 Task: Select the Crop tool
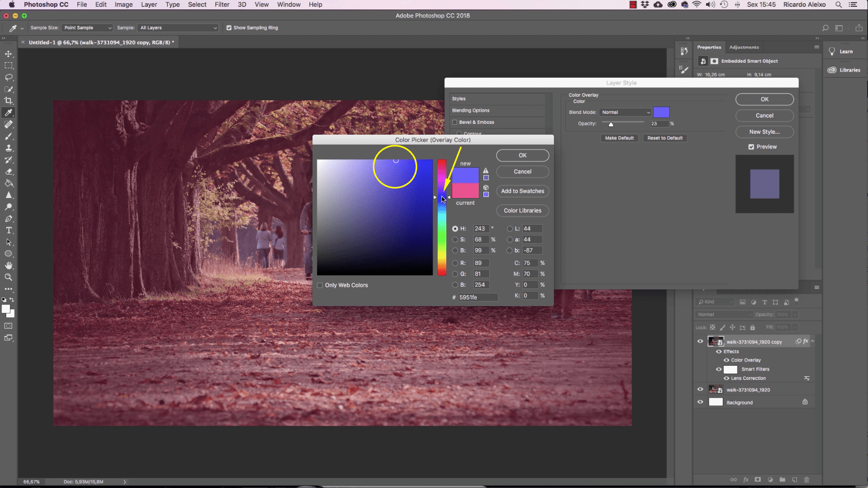pos(8,101)
